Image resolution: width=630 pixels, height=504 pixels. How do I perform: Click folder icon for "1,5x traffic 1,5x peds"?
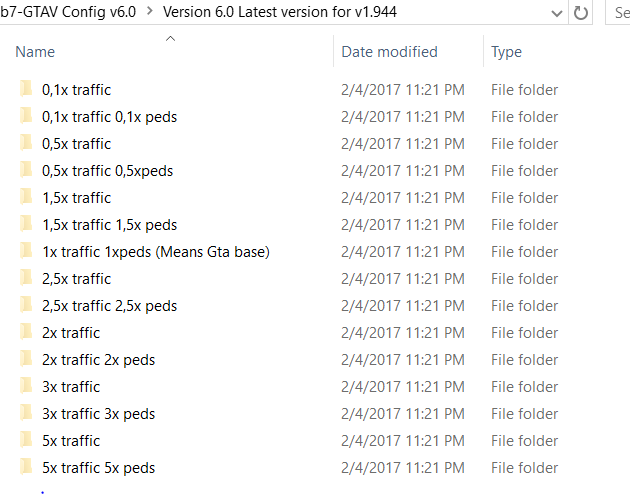click(26, 225)
